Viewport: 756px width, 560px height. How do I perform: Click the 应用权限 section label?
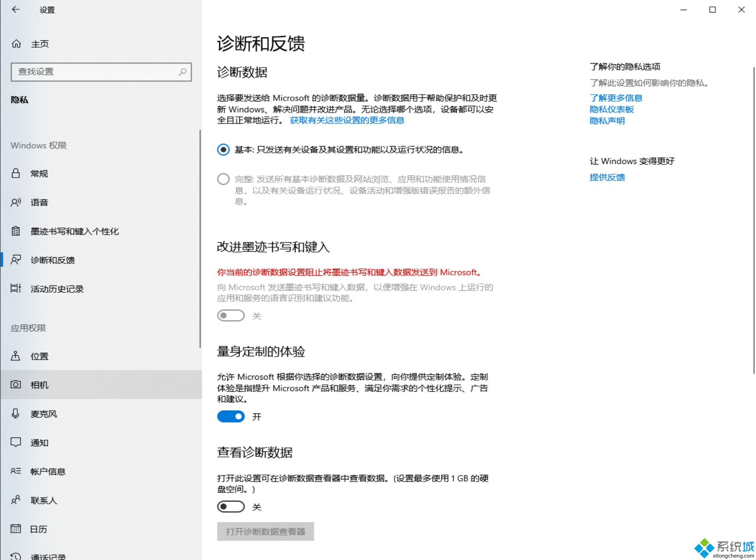point(28,328)
